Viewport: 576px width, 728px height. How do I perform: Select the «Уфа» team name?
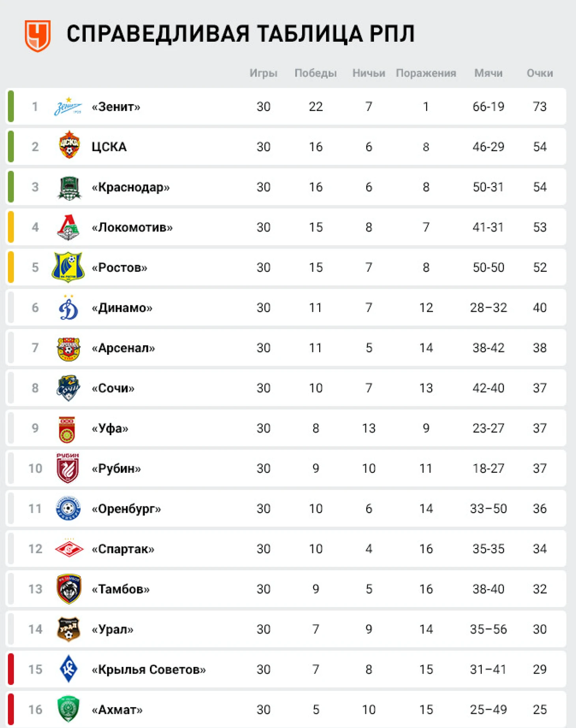coord(110,429)
